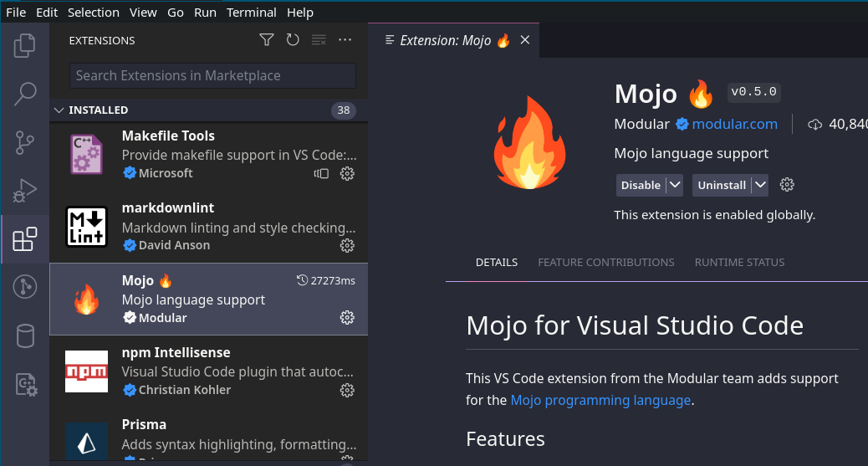This screenshot has height=466, width=868.
Task: Select the Makefile Tools extension
Action: 209,155
